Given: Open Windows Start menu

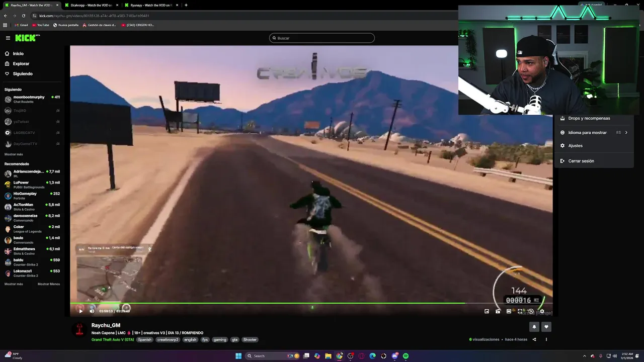Looking at the screenshot, I should pos(238,356).
